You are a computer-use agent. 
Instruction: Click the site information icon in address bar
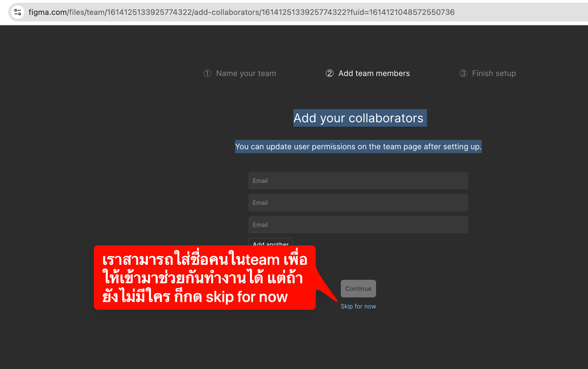coord(18,12)
